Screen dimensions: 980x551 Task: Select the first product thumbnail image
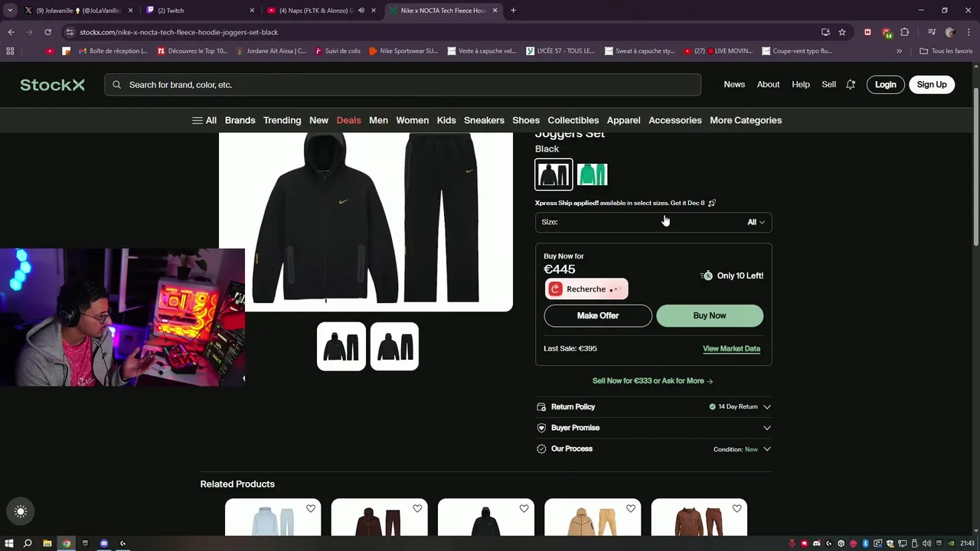(341, 347)
